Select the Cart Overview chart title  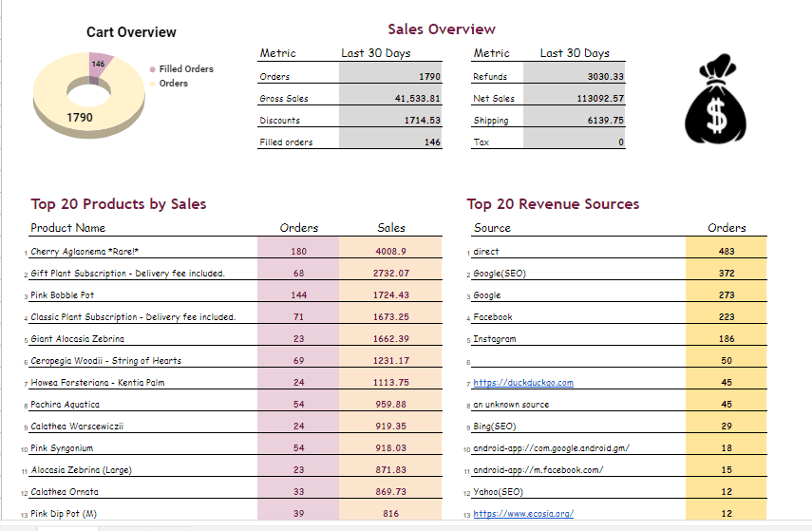(131, 32)
